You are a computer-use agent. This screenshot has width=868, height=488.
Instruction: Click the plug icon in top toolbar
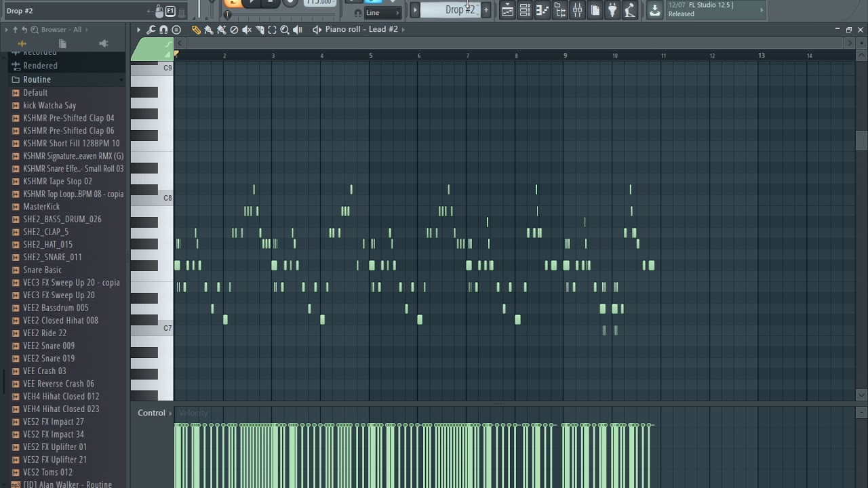tap(612, 10)
